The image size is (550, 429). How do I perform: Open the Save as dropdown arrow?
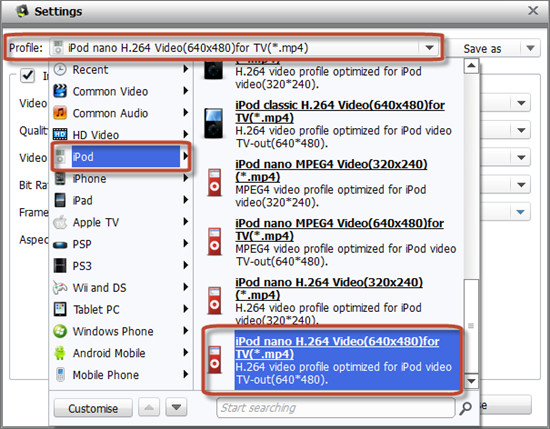click(530, 48)
